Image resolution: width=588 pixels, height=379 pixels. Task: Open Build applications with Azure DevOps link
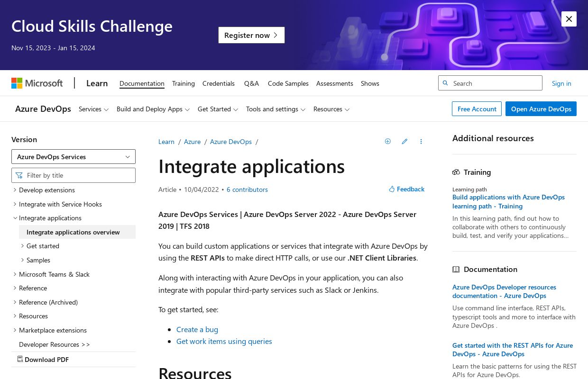(508, 202)
